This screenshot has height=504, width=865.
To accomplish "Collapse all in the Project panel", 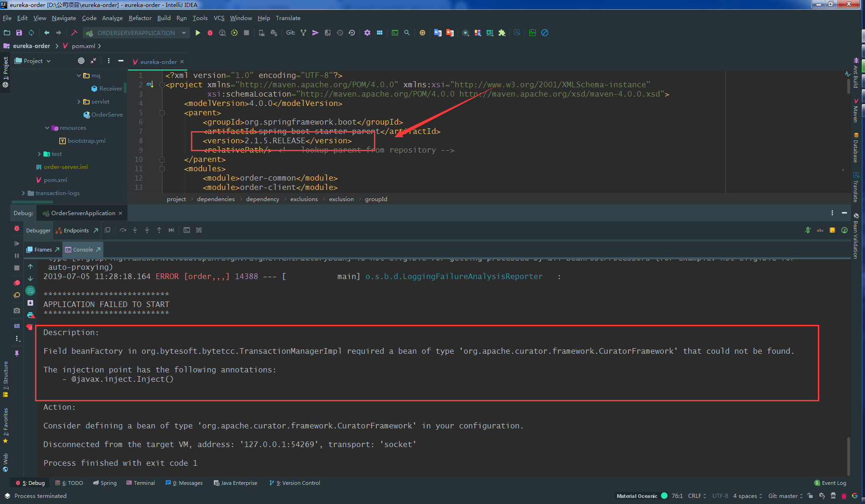I will coord(93,61).
